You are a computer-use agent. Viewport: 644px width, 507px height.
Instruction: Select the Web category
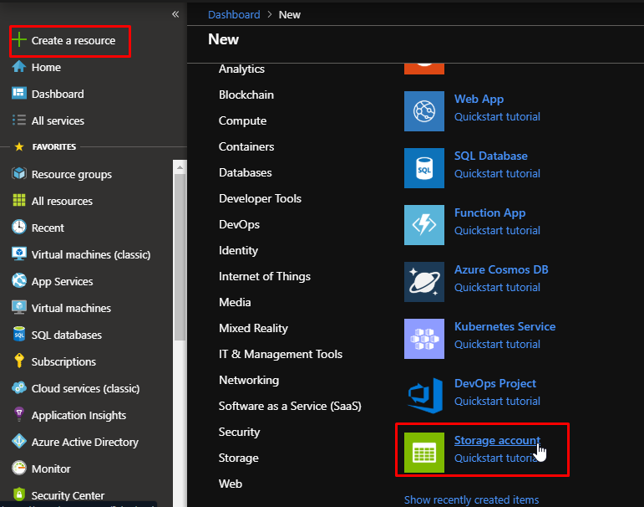click(x=230, y=484)
